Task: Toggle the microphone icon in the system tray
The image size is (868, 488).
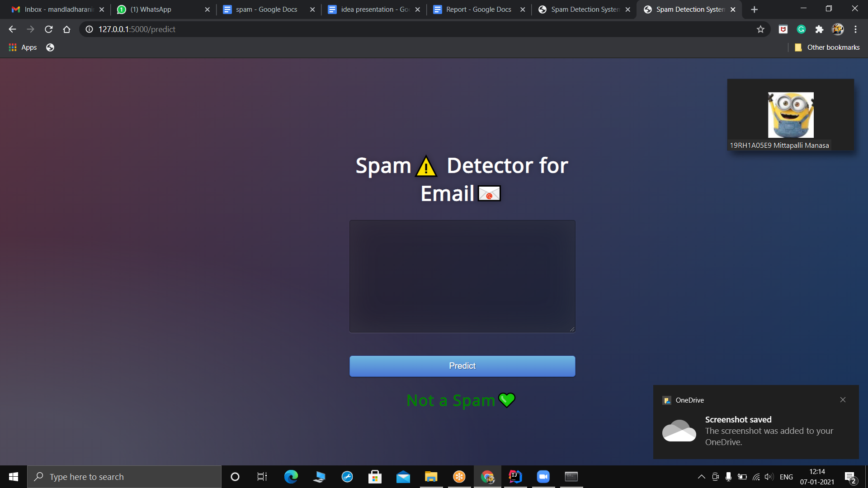Action: [728, 477]
